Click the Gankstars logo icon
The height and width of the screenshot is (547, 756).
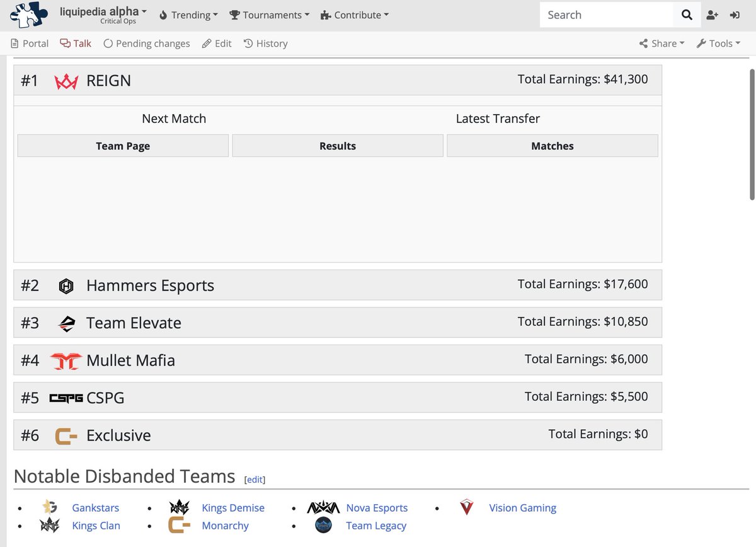tap(50, 507)
